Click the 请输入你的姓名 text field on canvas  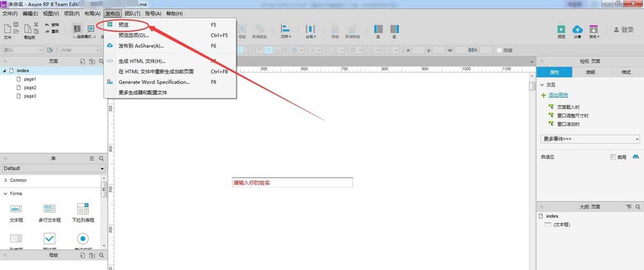[292, 182]
